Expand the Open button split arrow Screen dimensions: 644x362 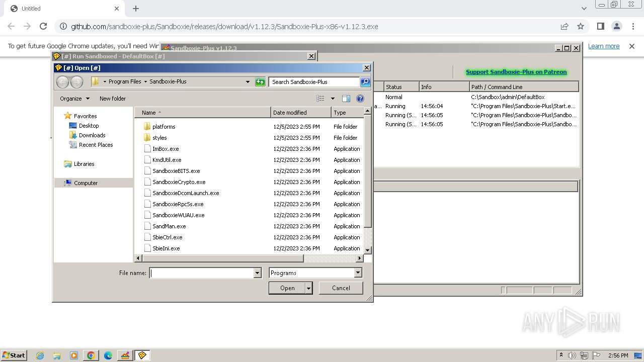point(309,288)
